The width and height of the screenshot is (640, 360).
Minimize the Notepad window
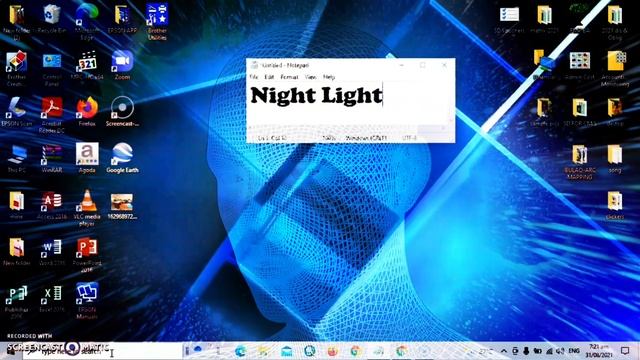pyautogui.click(x=402, y=65)
